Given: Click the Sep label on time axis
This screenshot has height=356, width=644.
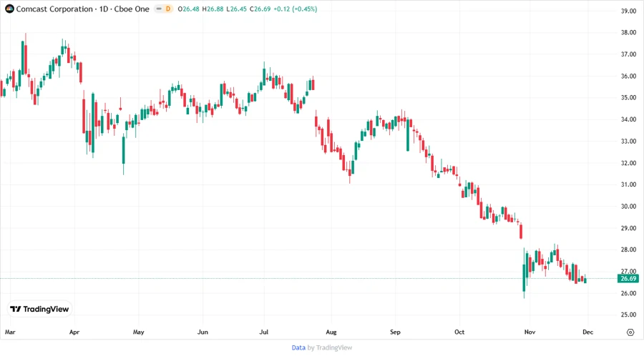Looking at the screenshot, I should click(x=395, y=332).
